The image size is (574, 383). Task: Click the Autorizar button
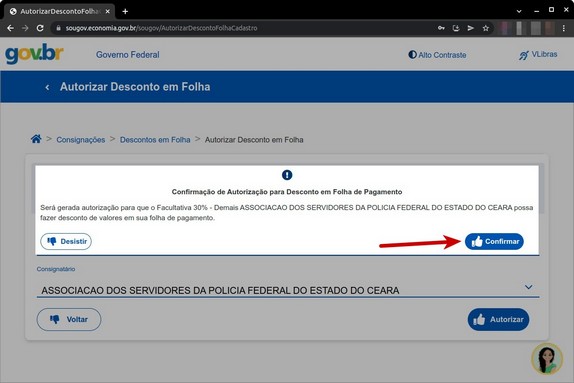[498, 319]
